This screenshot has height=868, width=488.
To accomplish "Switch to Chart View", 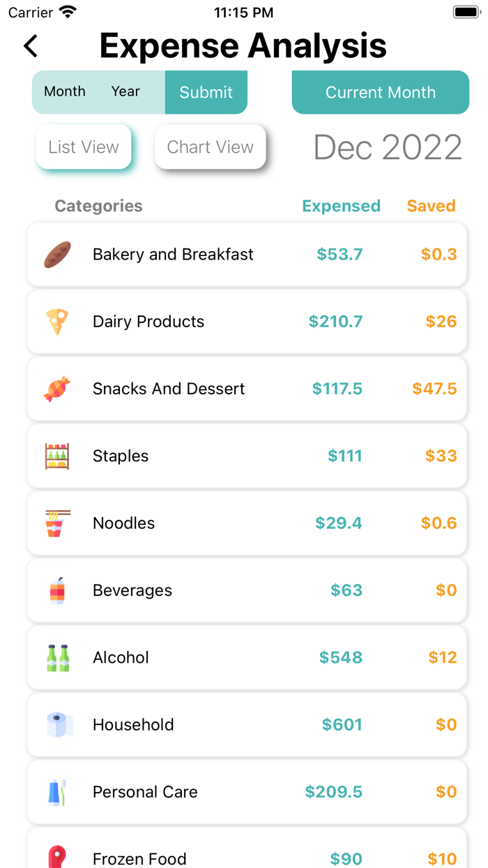I will tap(210, 147).
